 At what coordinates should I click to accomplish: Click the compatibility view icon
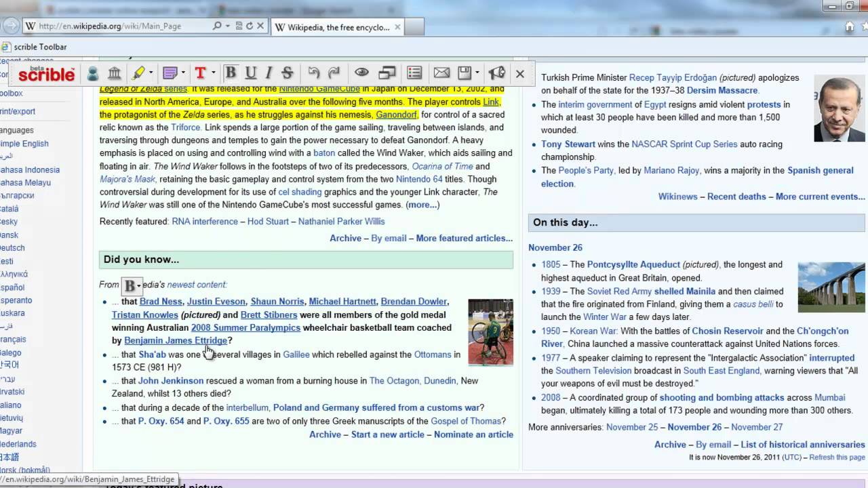[x=239, y=26]
